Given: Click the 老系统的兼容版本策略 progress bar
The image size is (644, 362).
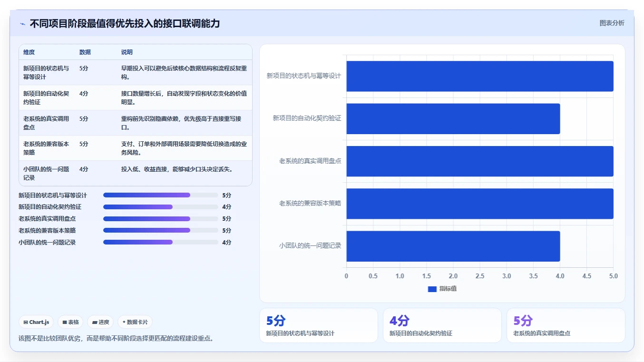Looking at the screenshot, I should point(161,230).
